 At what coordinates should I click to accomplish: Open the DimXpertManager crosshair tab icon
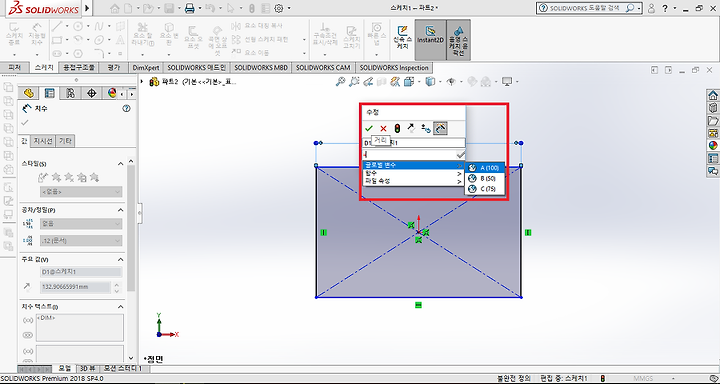tap(91, 93)
